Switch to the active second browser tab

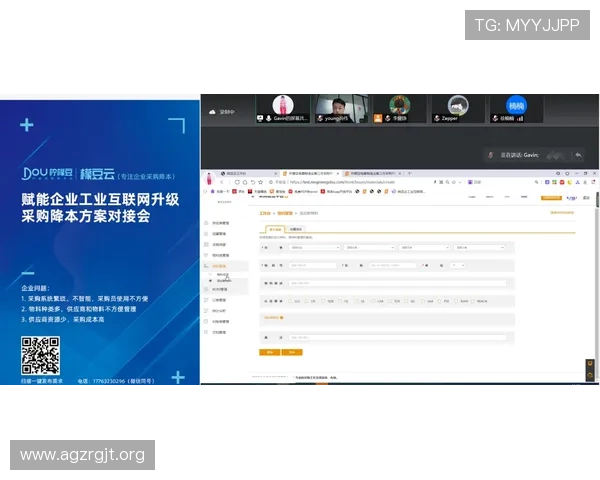click(x=311, y=173)
